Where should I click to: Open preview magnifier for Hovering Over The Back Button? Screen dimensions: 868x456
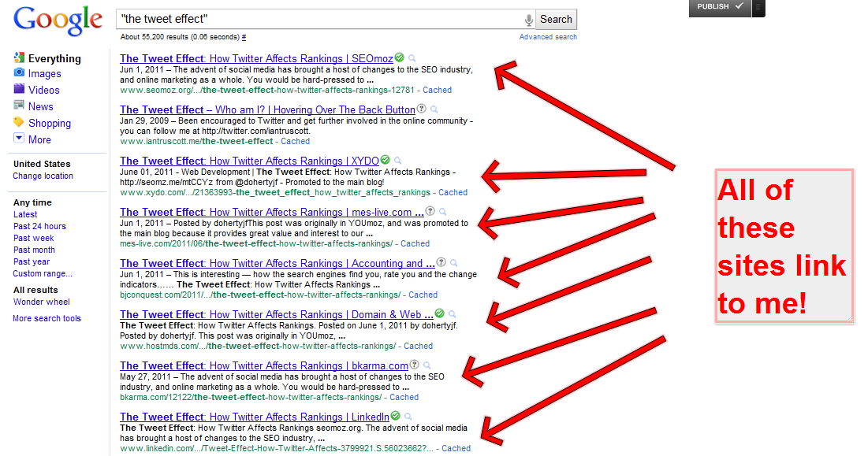(x=434, y=109)
